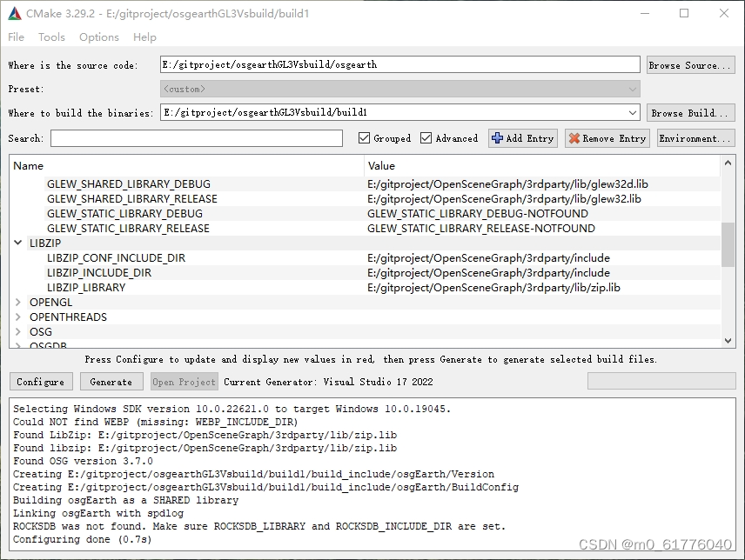Disable the Advanced checkbox
Viewport: 745px width, 560px height.
click(x=426, y=137)
